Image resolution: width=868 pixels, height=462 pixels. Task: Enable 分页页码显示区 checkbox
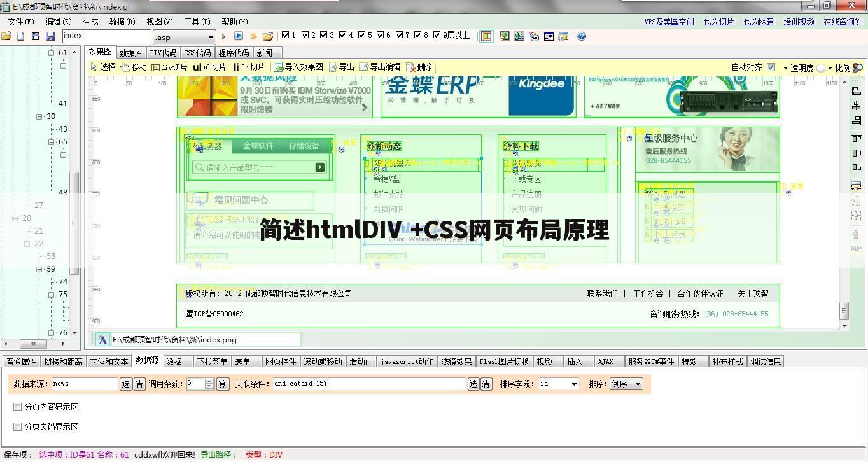(18, 426)
